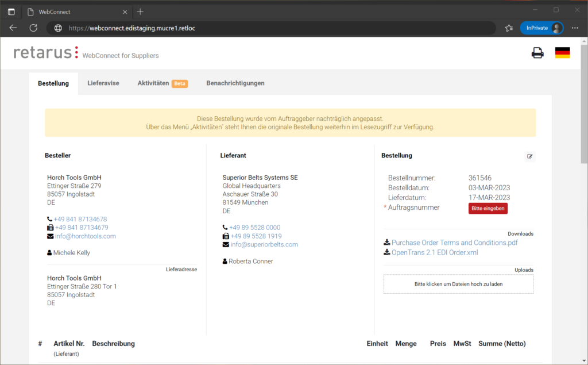Download Purchase Order Terms and Conditions.pdf
The width and height of the screenshot is (588, 365).
(455, 243)
